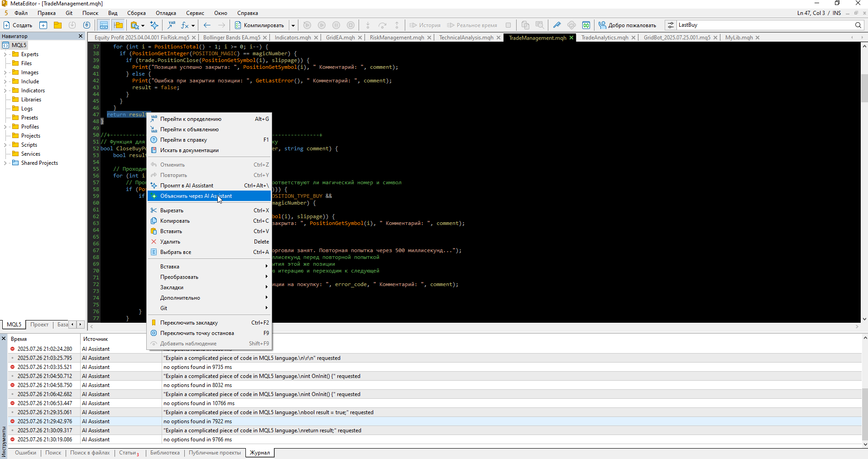
Task: Open the Компилировать dropdown arrow
Action: (x=293, y=25)
